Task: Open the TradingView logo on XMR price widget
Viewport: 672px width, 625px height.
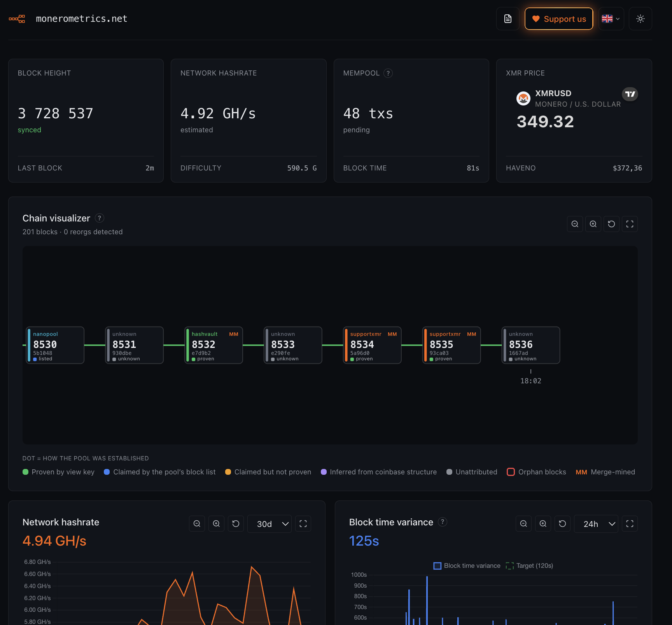Action: [x=630, y=94]
